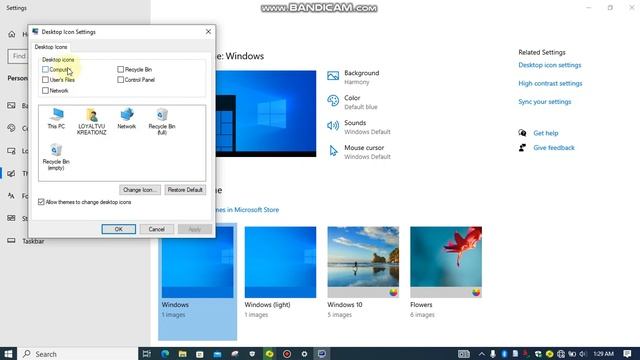
Task: Open the Windows Start menu
Action: pyautogui.click(x=8, y=354)
